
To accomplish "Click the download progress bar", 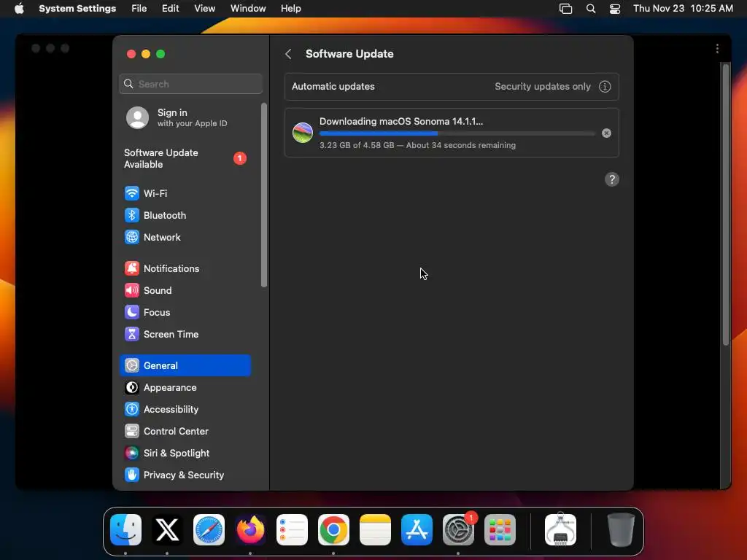I will 457,134.
